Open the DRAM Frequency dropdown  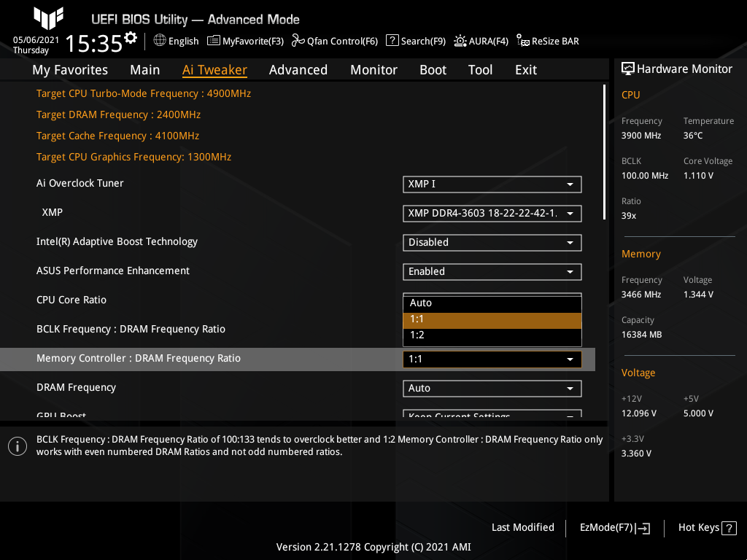[x=492, y=388]
